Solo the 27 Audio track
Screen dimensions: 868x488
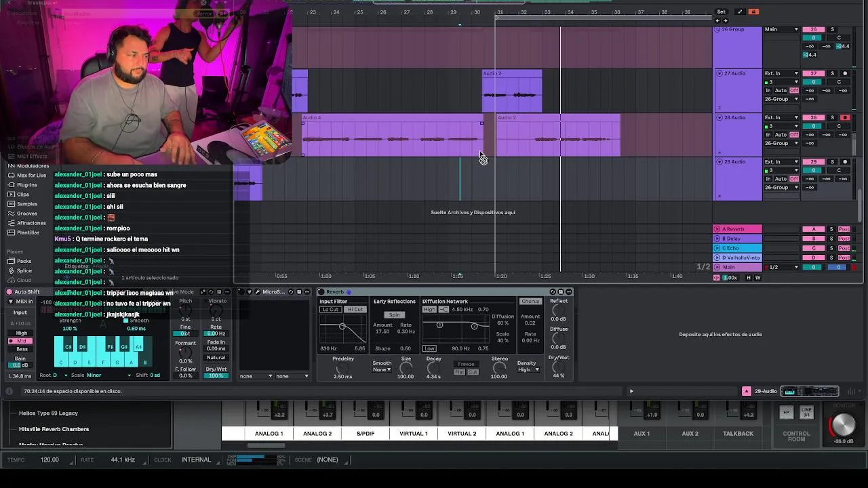tap(832, 73)
